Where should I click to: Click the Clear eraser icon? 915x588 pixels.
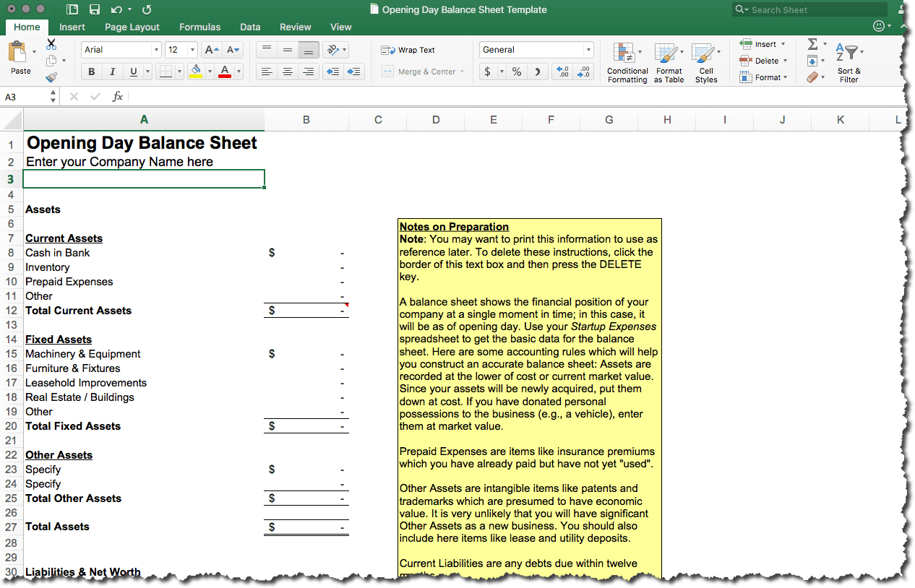[x=812, y=77]
